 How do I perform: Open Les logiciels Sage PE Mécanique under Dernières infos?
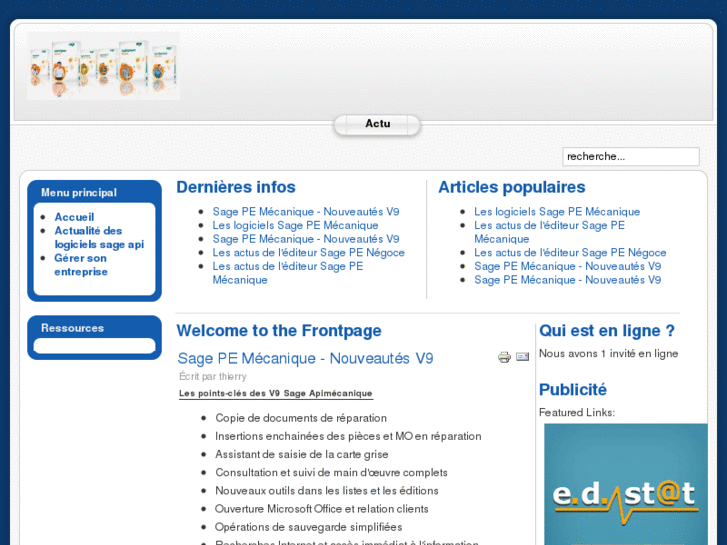[x=295, y=225]
